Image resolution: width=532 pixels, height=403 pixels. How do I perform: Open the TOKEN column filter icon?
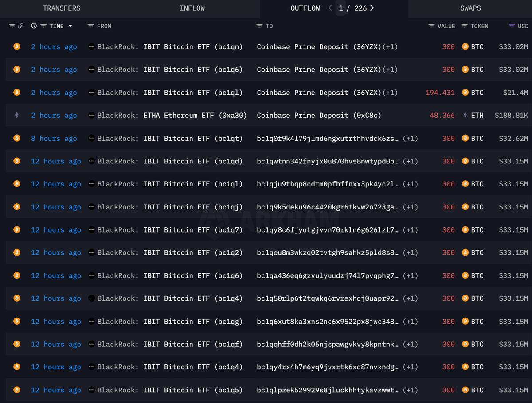[464, 26]
